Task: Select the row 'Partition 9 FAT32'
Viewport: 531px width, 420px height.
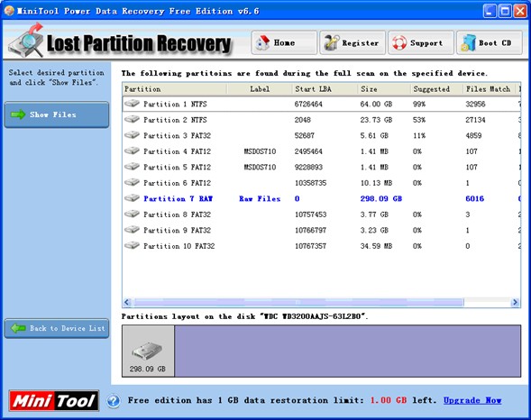Action: tap(322, 230)
